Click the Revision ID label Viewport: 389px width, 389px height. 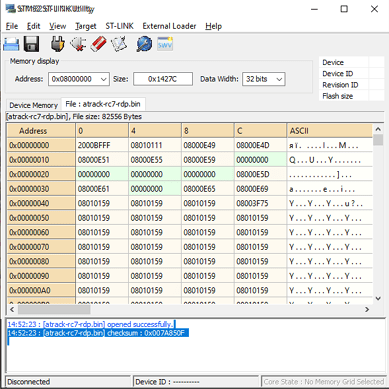pyautogui.click(x=340, y=85)
